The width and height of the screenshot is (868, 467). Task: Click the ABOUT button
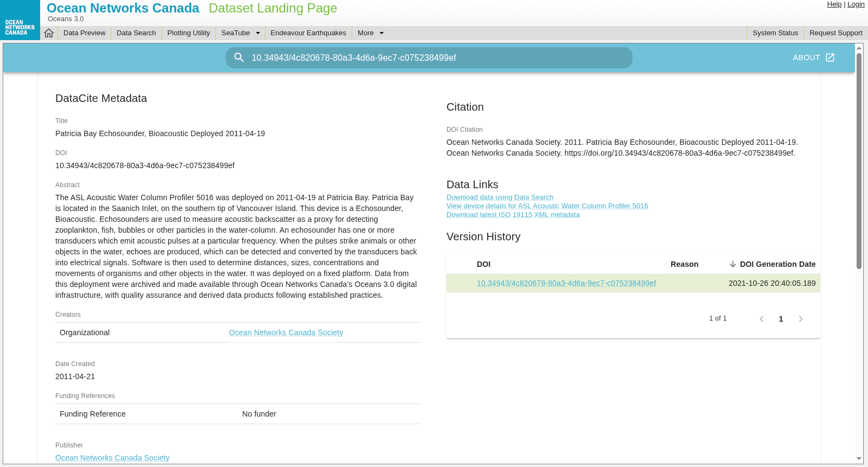(x=813, y=57)
